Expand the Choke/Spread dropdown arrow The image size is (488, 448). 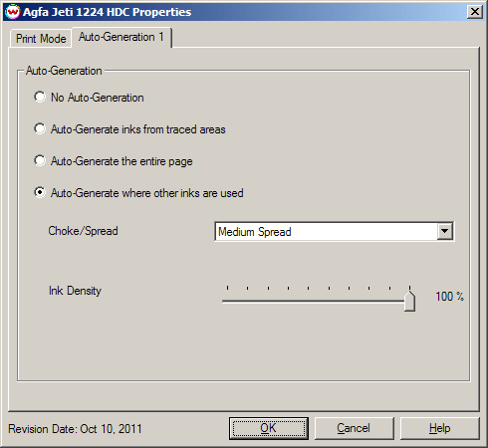point(445,231)
